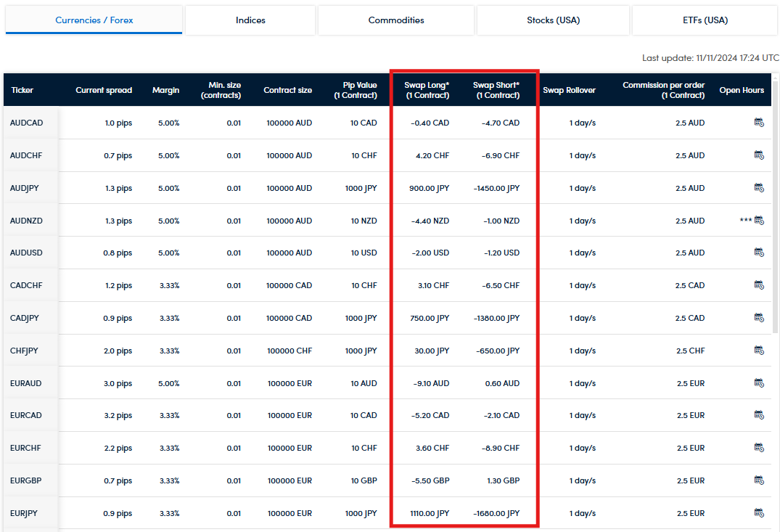Click the AUDNZD open hours calendar icon
Screen dimensions: 780x532
click(x=759, y=221)
